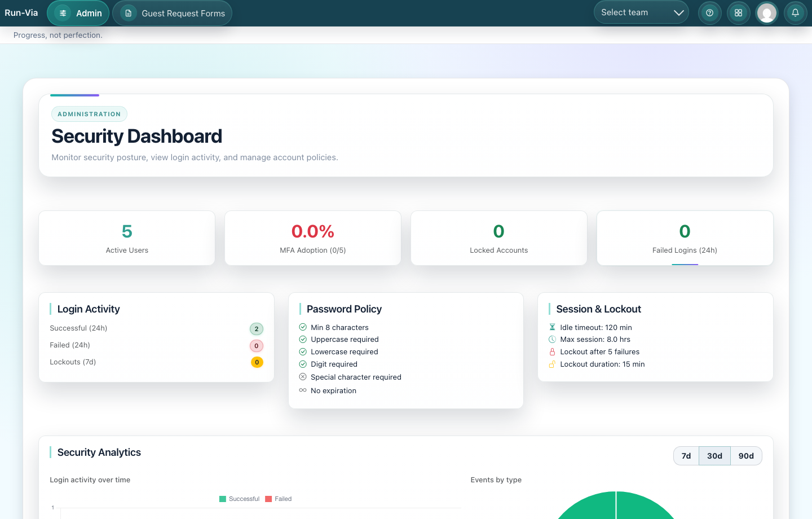
Task: Open the help question-mark icon
Action: [x=710, y=13]
